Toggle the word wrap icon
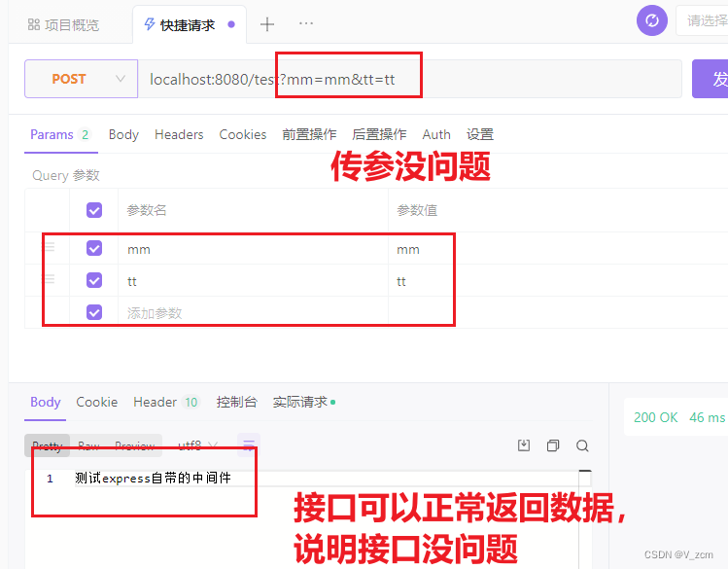Image resolution: width=728 pixels, height=569 pixels. pyautogui.click(x=249, y=445)
